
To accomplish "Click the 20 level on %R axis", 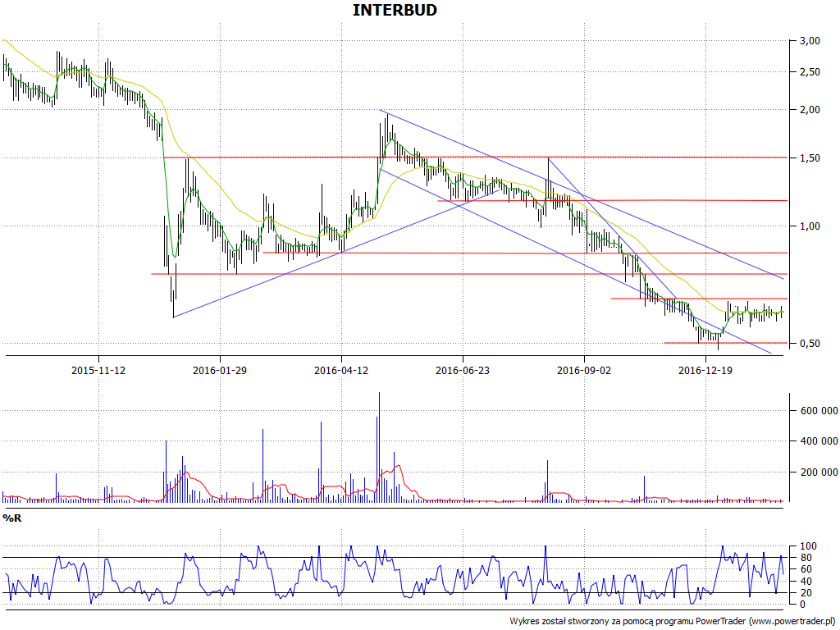I will [x=806, y=593].
